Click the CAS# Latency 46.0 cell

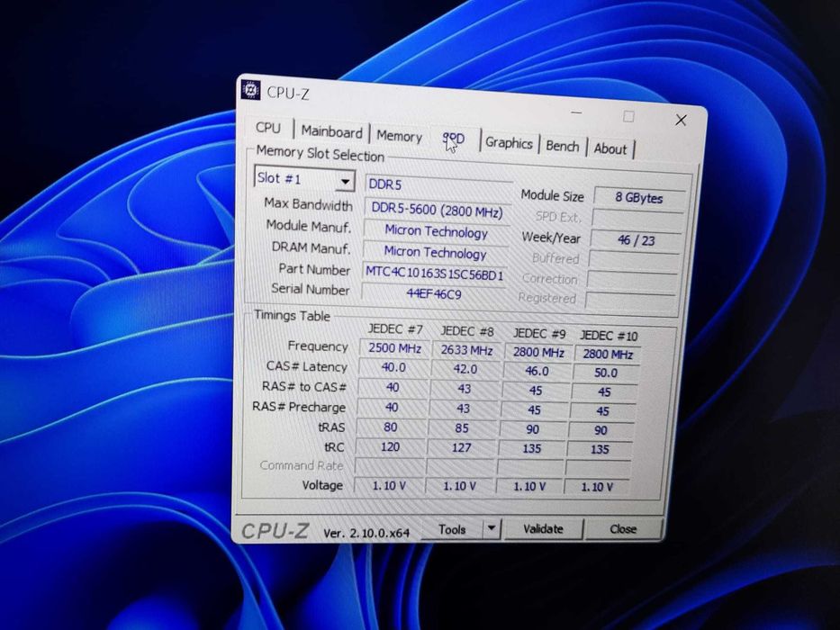(x=537, y=371)
